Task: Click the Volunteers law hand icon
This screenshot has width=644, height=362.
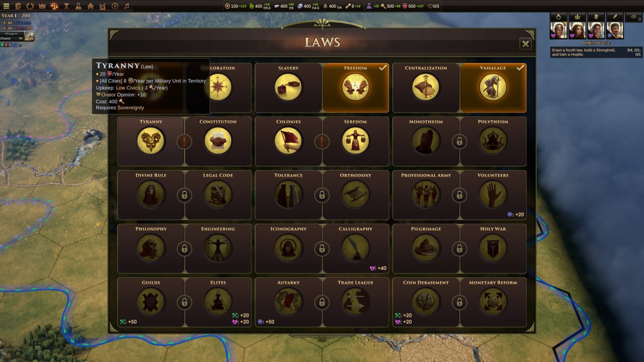Action: pos(493,195)
